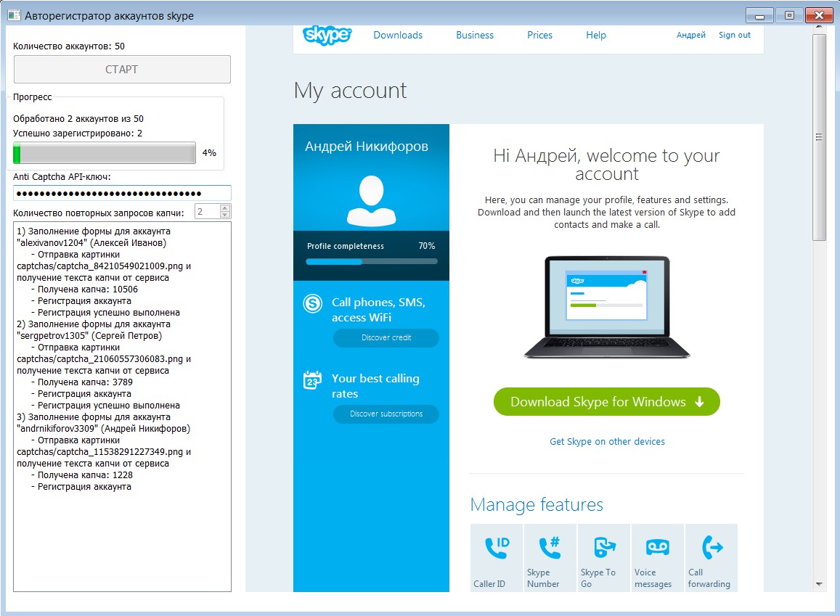The image size is (840, 616).
Task: Click the My account heading
Action: click(351, 91)
